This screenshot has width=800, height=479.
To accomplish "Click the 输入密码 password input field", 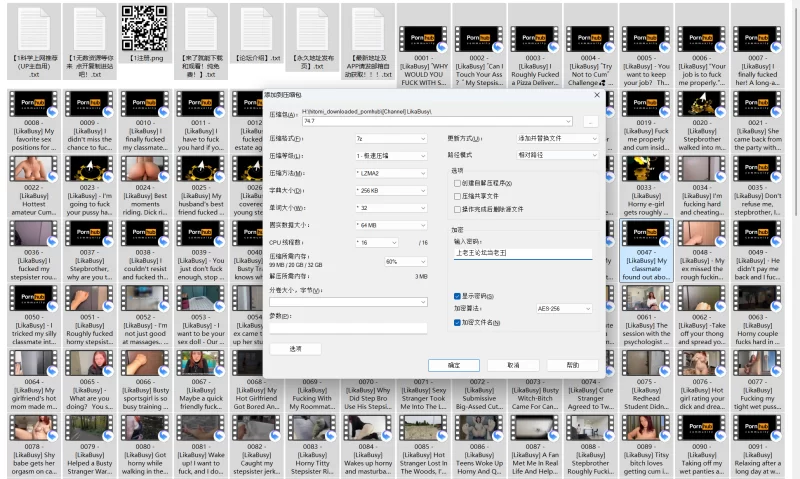I will (521, 253).
